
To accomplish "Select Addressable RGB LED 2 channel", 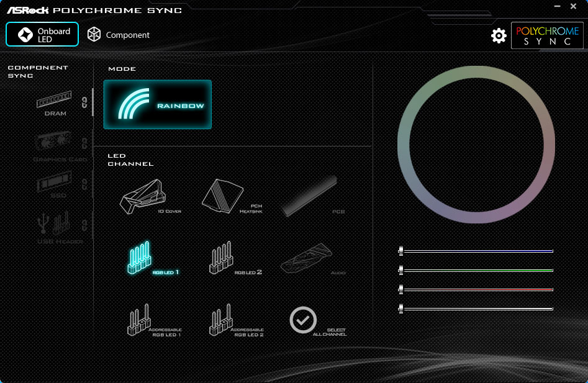I will tap(236, 320).
